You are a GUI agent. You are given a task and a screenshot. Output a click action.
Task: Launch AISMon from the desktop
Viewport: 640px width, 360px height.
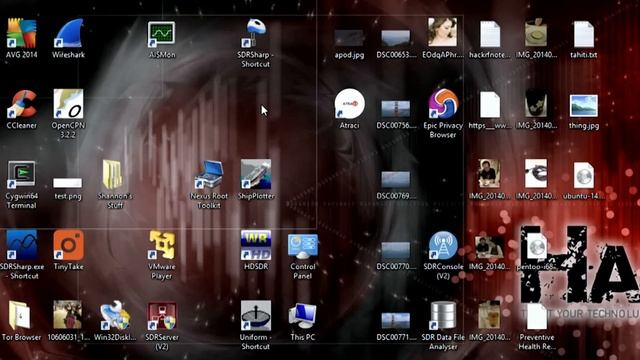(162, 33)
